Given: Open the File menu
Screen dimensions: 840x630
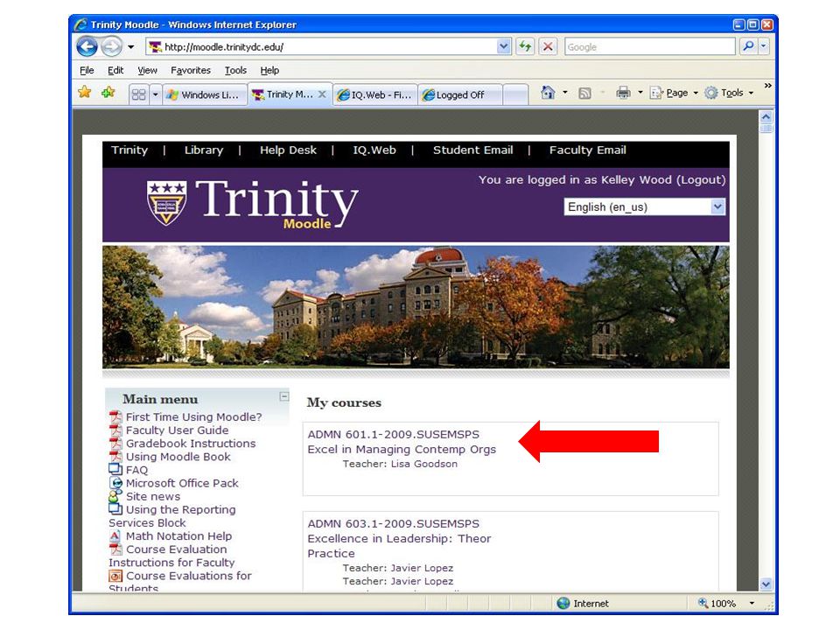Looking at the screenshot, I should coord(87,70).
